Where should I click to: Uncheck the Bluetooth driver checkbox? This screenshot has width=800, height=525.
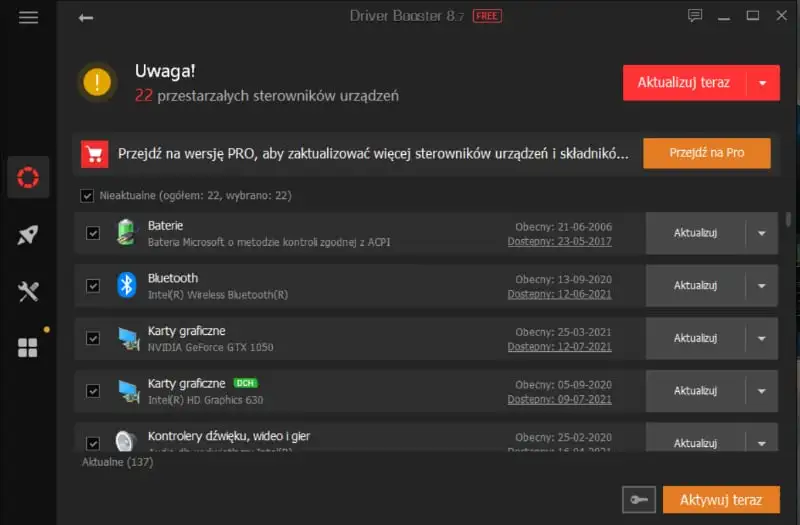click(x=93, y=285)
